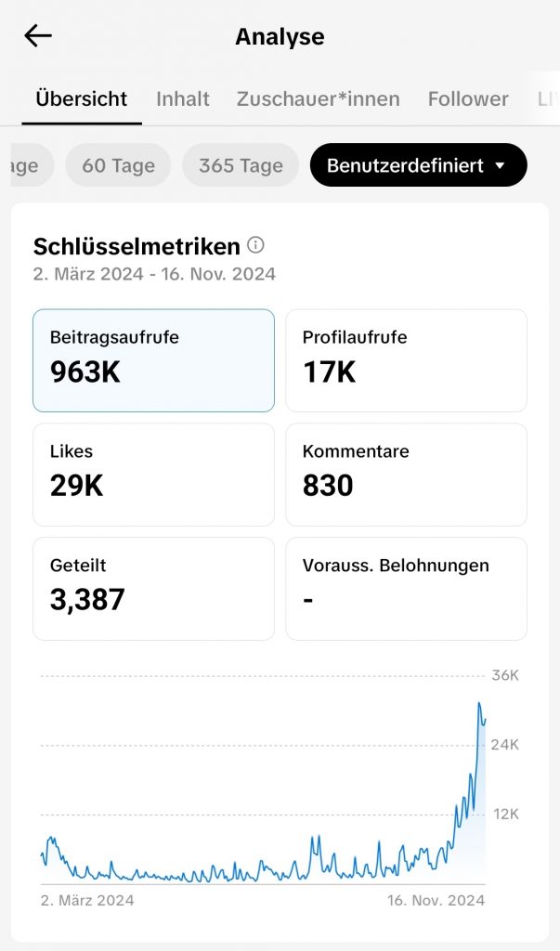Open the Schlüsselmetriken info icon
This screenshot has width=560, height=951.
coord(256,245)
